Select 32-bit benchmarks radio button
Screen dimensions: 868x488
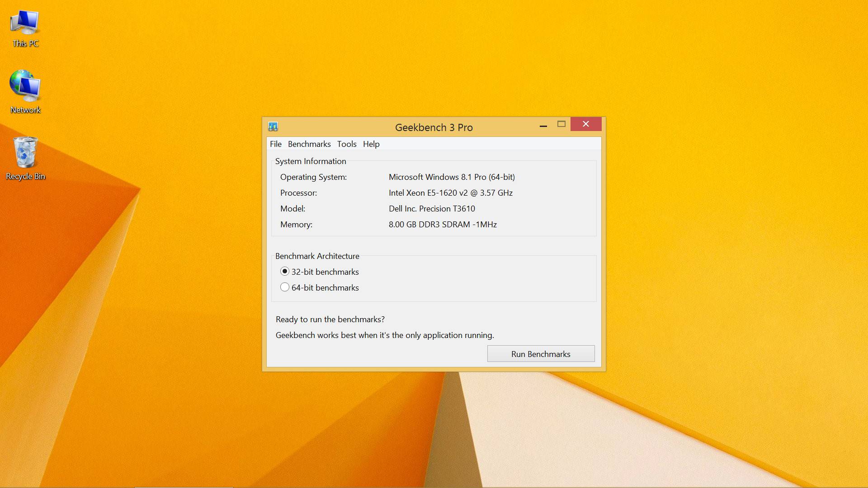click(285, 272)
